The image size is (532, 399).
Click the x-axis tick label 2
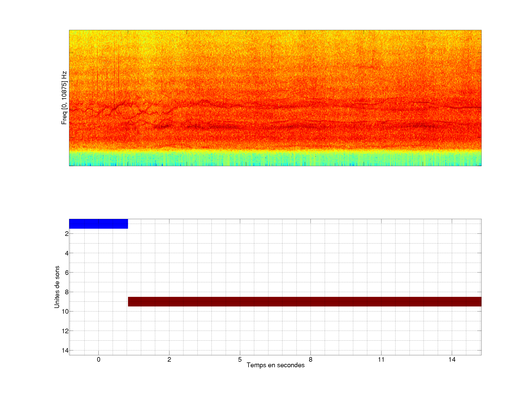(x=169, y=359)
